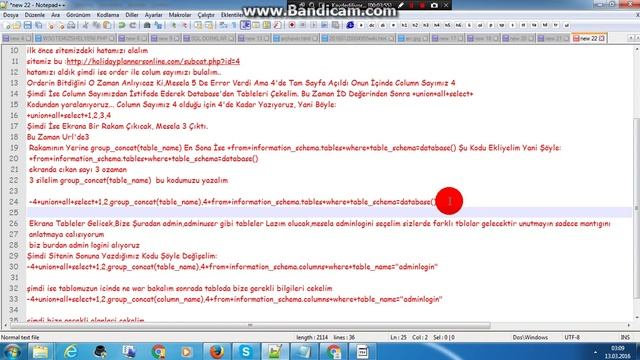Open the Kodlama menu

tap(108, 15)
